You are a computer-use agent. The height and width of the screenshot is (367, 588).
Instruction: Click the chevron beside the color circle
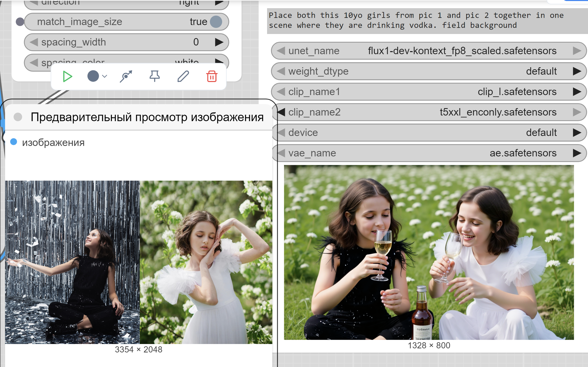click(x=105, y=76)
